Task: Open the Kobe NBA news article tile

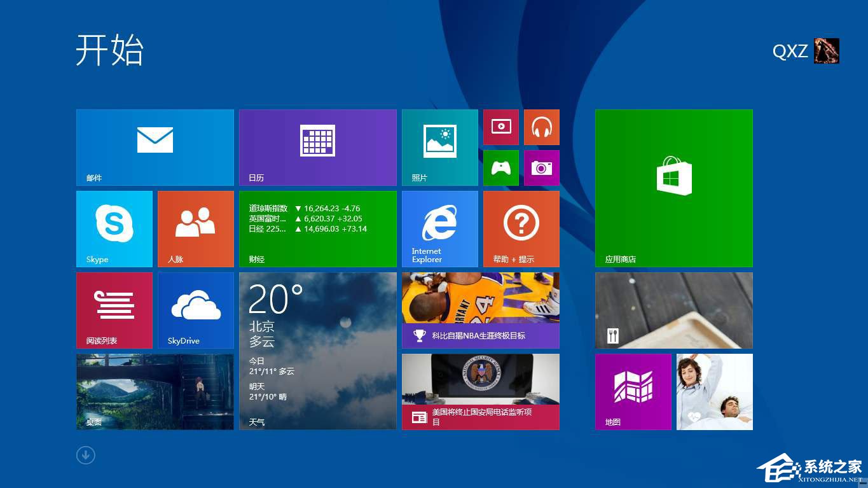Action: [480, 310]
